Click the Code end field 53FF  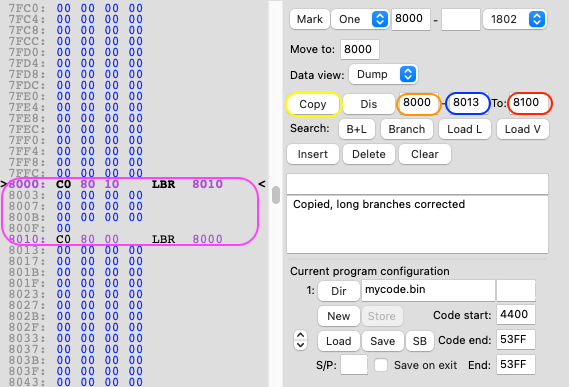(516, 339)
